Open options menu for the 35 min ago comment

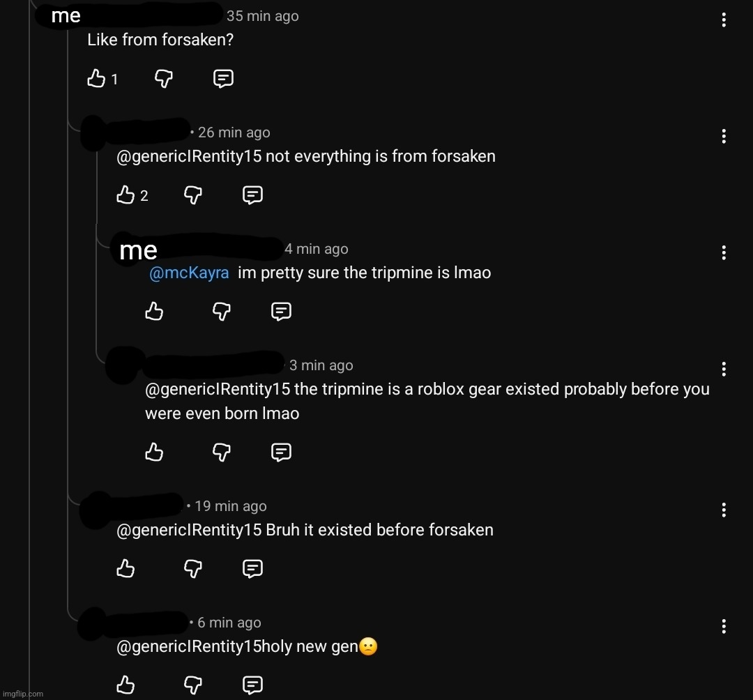coord(724,20)
